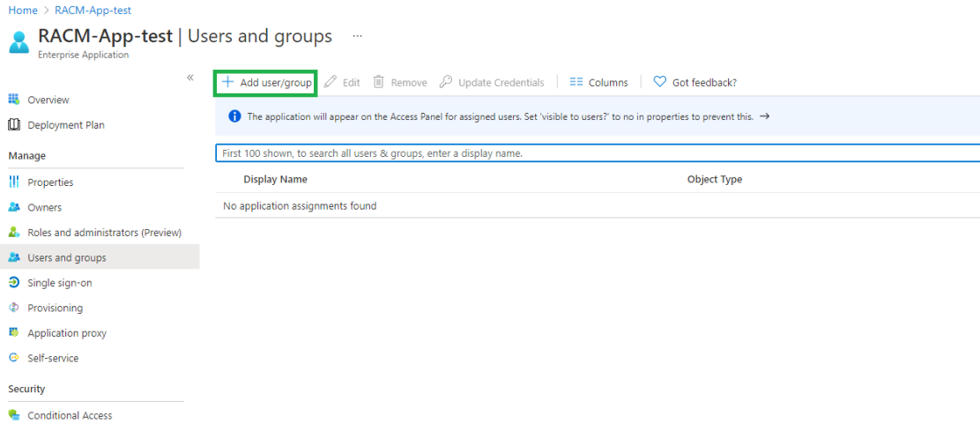Go to Home breadcrumb link

pos(23,11)
